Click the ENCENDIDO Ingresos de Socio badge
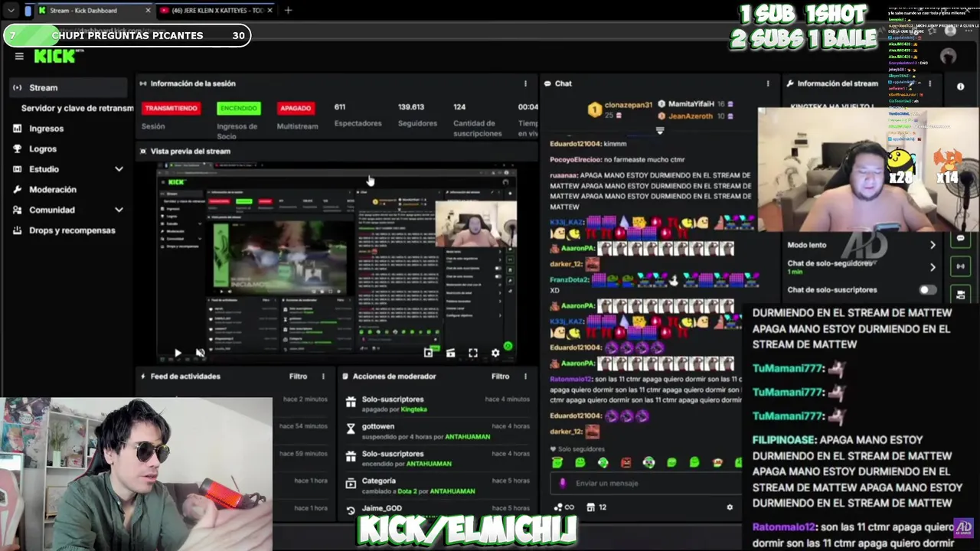Screen dimensions: 980x551 [239, 108]
